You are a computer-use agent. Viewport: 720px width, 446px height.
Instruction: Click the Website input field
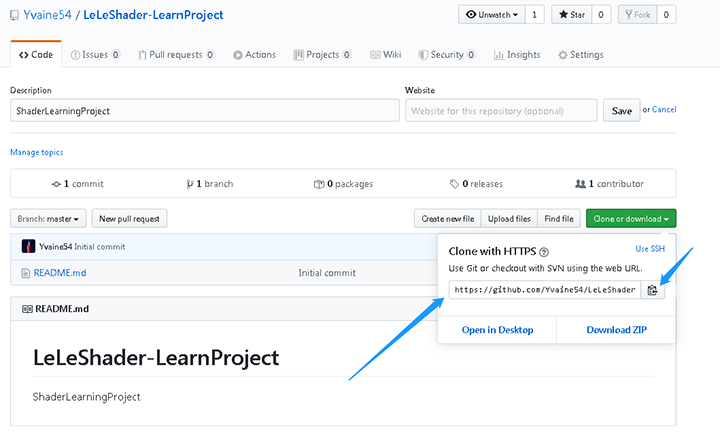pyautogui.click(x=501, y=111)
